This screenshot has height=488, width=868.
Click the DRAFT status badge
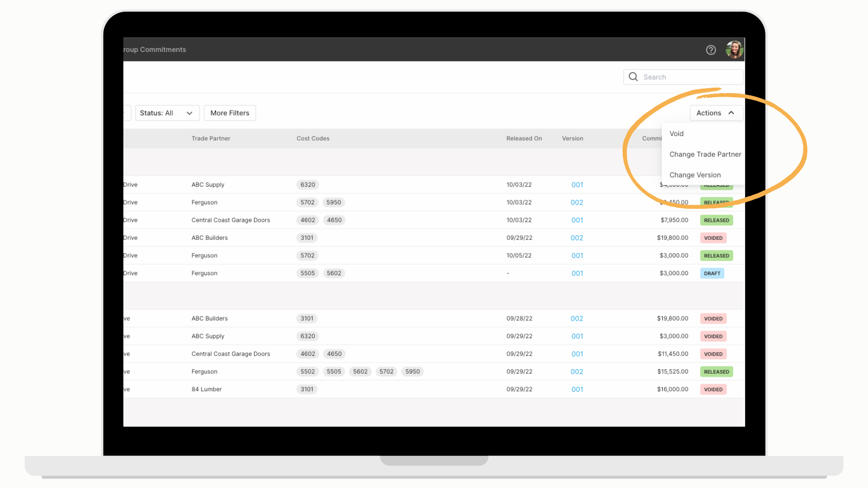712,273
